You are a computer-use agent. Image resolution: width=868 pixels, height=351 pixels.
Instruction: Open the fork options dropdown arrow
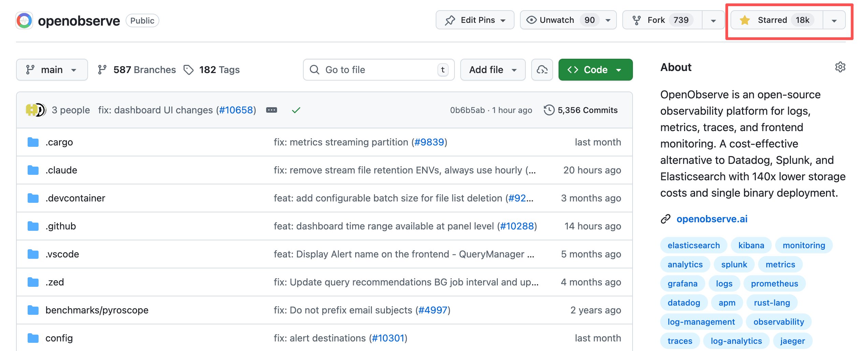(x=713, y=20)
